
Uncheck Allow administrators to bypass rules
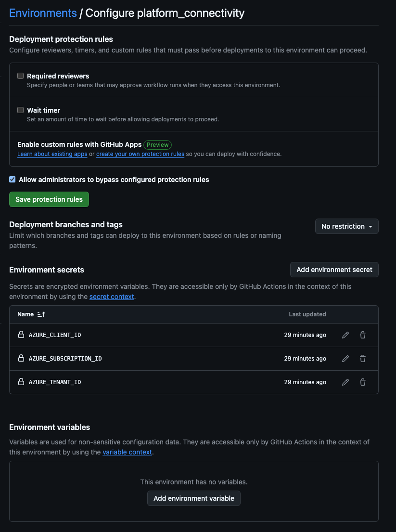(13, 180)
